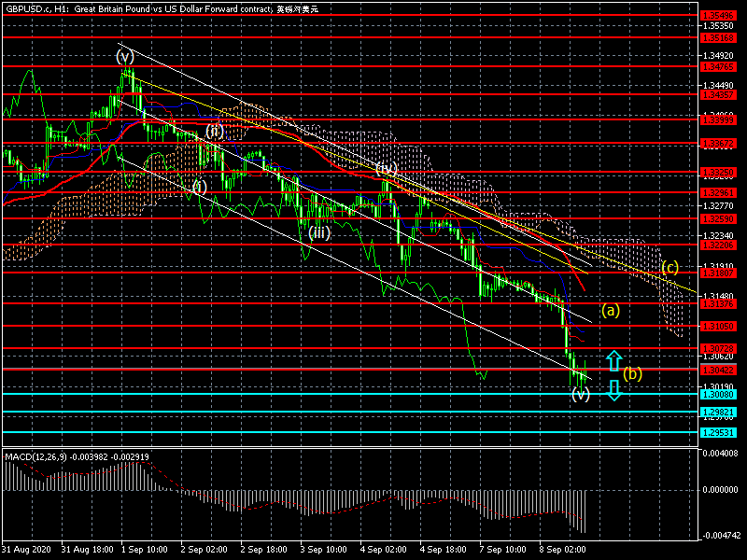Select the 1.29531 cyan price level tag
Screen dimensions: 747x560
point(714,432)
